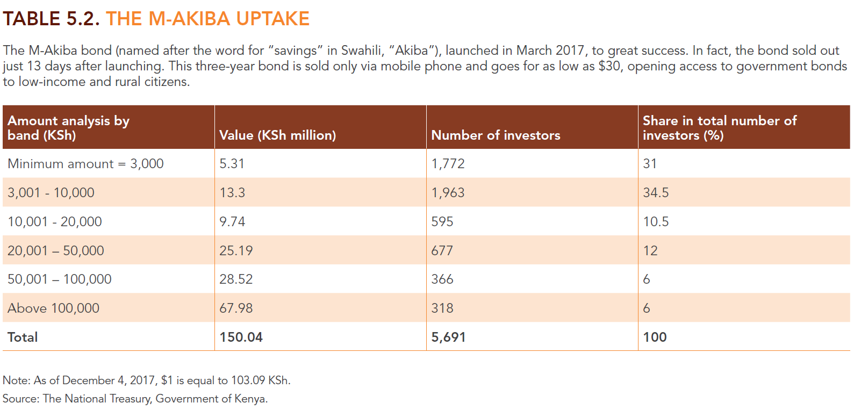
Task: Click the 'Amount analysis by band (KSh)' column header
Action: point(68,128)
